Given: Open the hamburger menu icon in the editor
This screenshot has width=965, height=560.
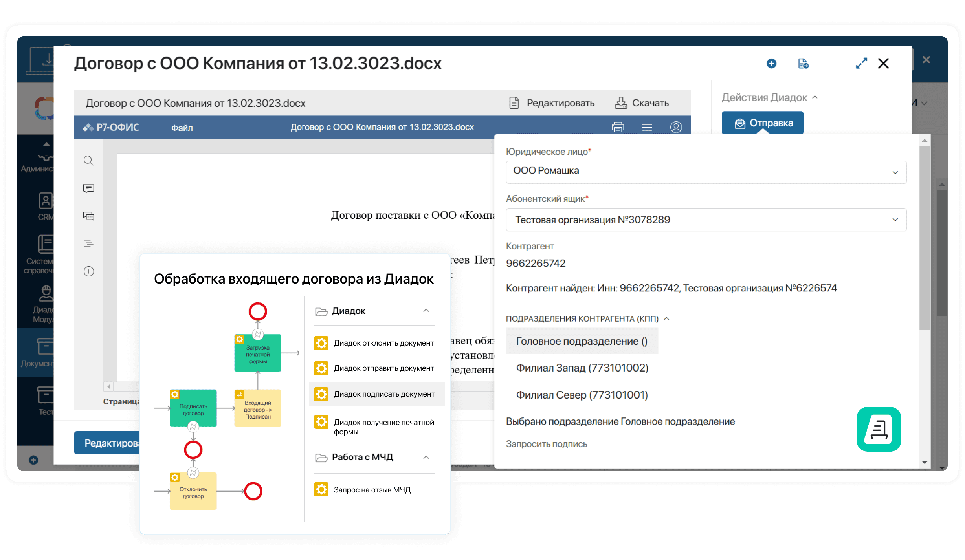Looking at the screenshot, I should 647,127.
